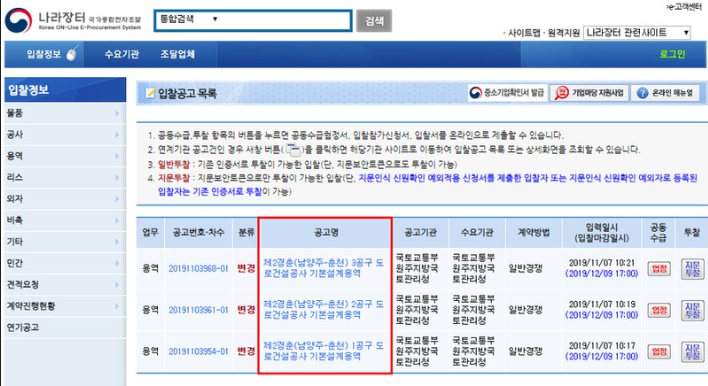Screen dimensions: 708x386
Task: Open the 사이트맵 link
Action: 524,33
